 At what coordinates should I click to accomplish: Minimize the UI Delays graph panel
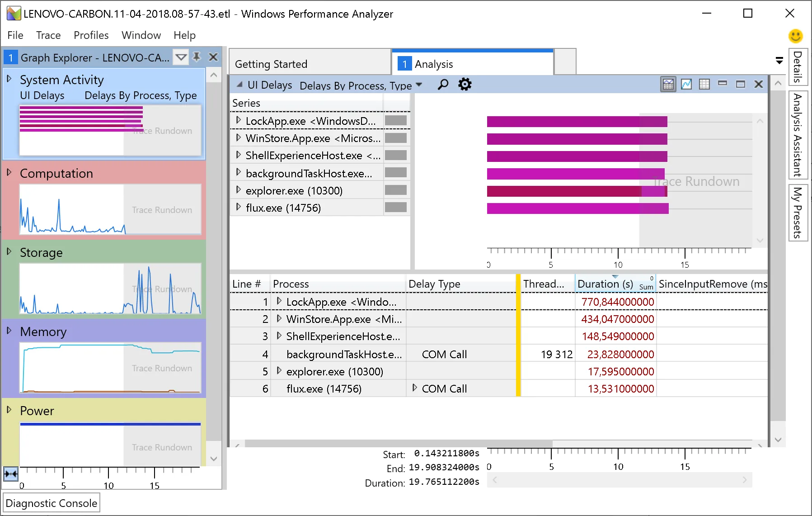723,84
